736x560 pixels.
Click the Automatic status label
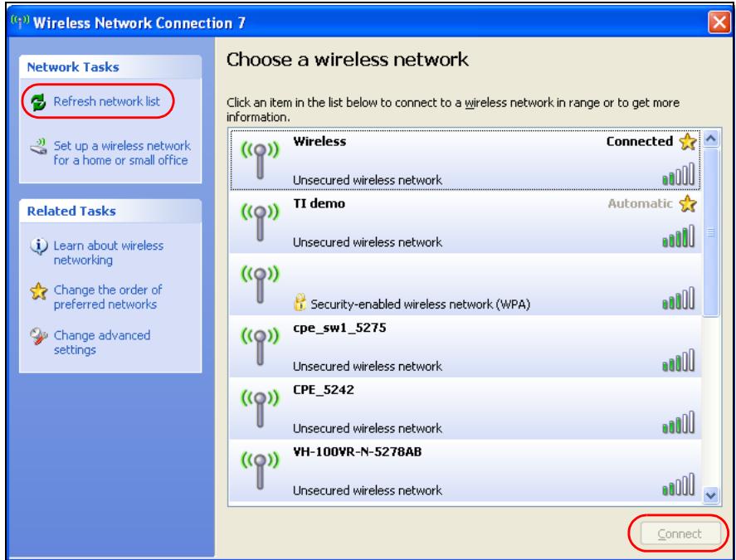click(641, 203)
